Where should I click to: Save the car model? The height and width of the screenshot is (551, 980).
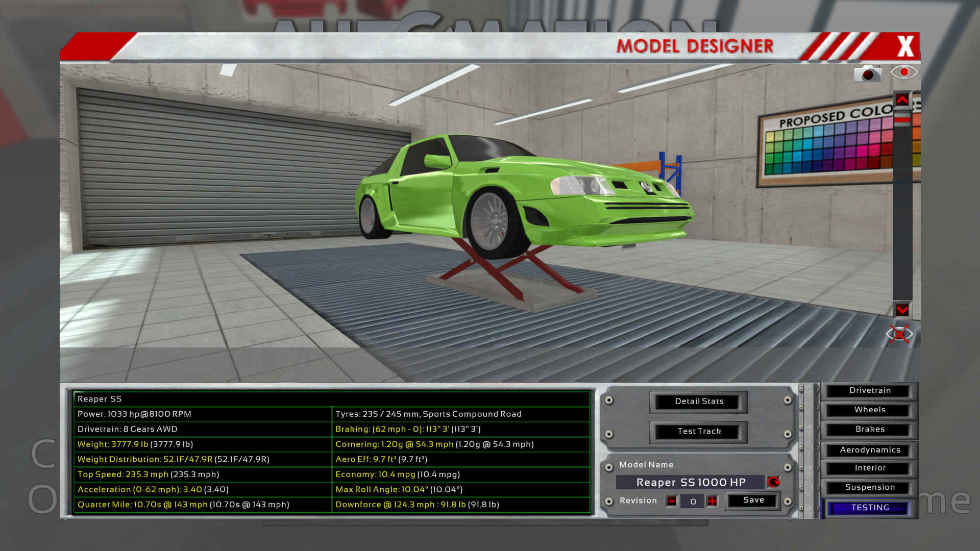[753, 500]
